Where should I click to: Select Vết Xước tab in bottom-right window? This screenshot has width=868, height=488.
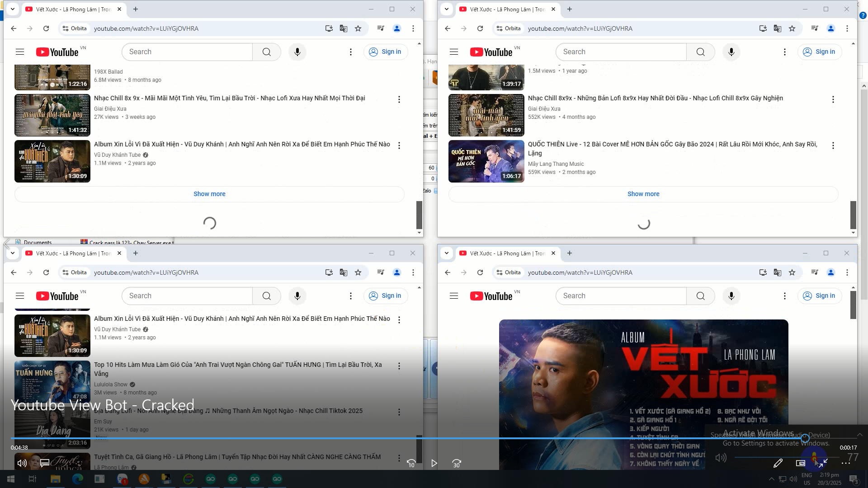click(506, 253)
